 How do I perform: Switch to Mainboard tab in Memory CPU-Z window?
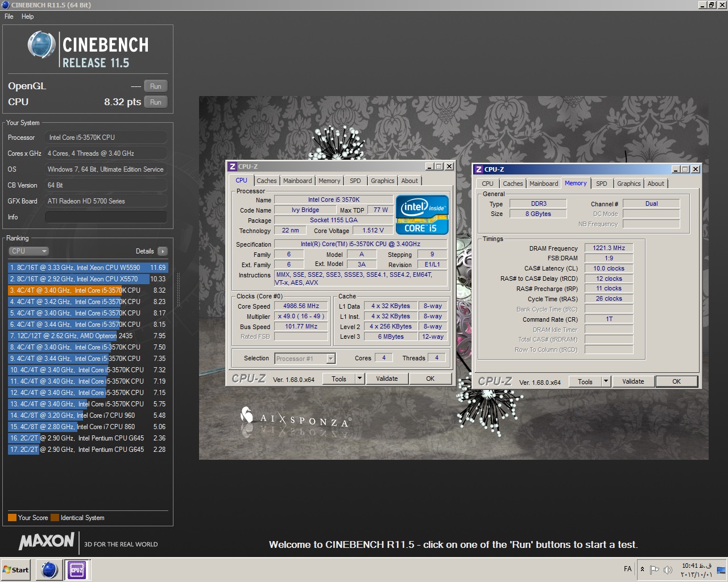point(544,184)
